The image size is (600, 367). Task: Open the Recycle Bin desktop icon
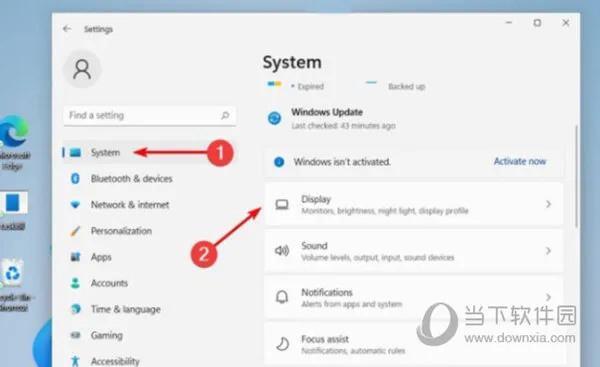click(x=14, y=285)
